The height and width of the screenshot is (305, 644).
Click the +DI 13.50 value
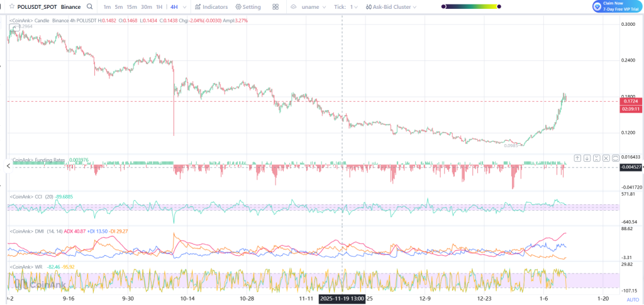(97, 231)
